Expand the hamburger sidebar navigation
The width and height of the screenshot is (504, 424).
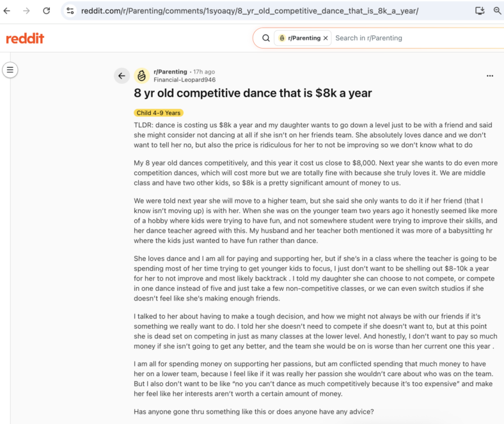(10, 70)
